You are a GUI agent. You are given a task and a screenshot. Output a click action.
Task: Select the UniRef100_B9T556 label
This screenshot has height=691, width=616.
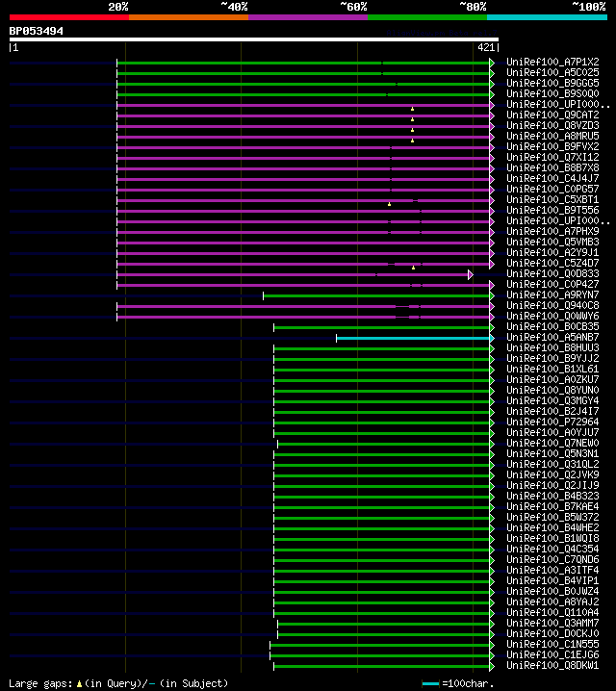[x=552, y=210]
